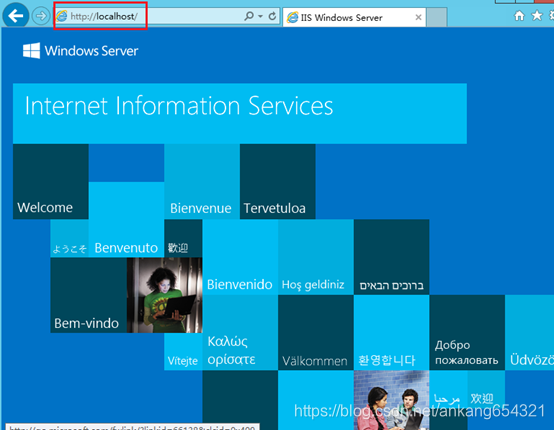Click the Bienvenido tile
The height and width of the screenshot is (430, 554).
pos(240,257)
